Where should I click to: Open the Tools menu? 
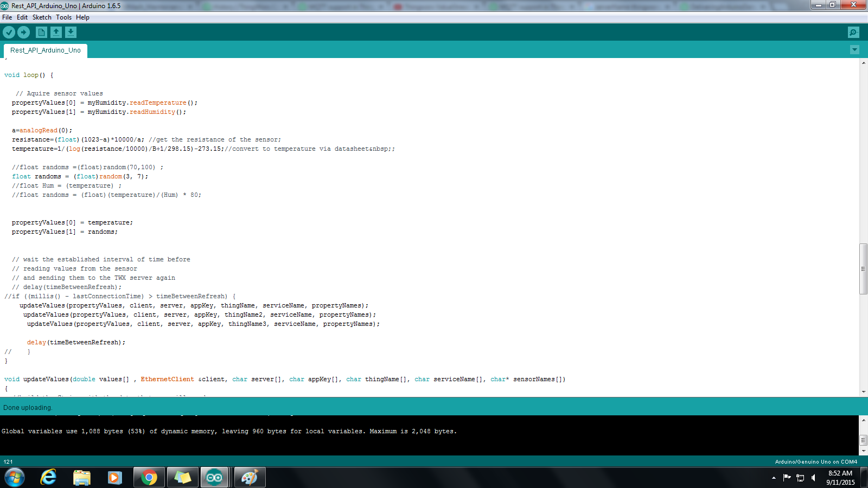[63, 17]
